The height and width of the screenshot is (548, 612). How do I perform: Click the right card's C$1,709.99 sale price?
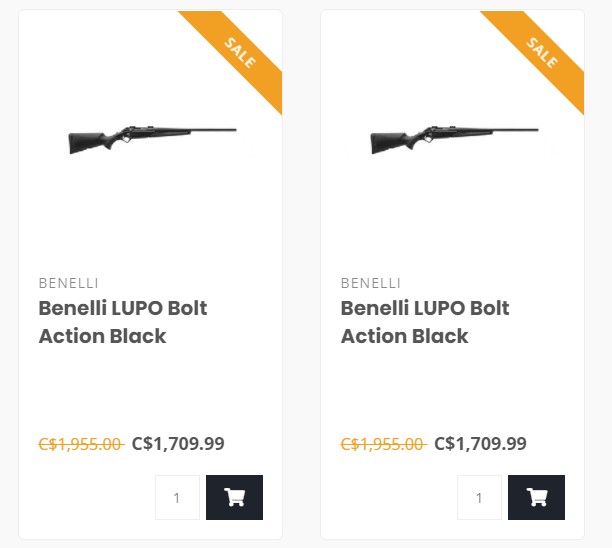[480, 443]
